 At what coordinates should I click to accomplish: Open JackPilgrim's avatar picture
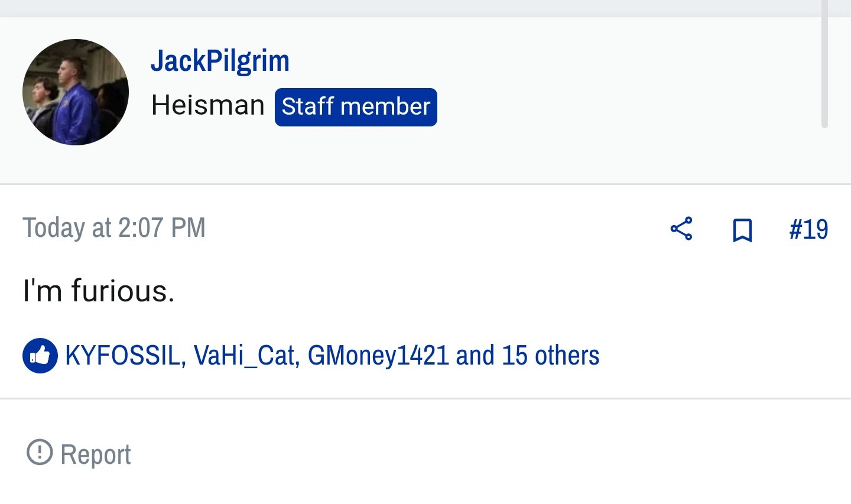point(76,92)
